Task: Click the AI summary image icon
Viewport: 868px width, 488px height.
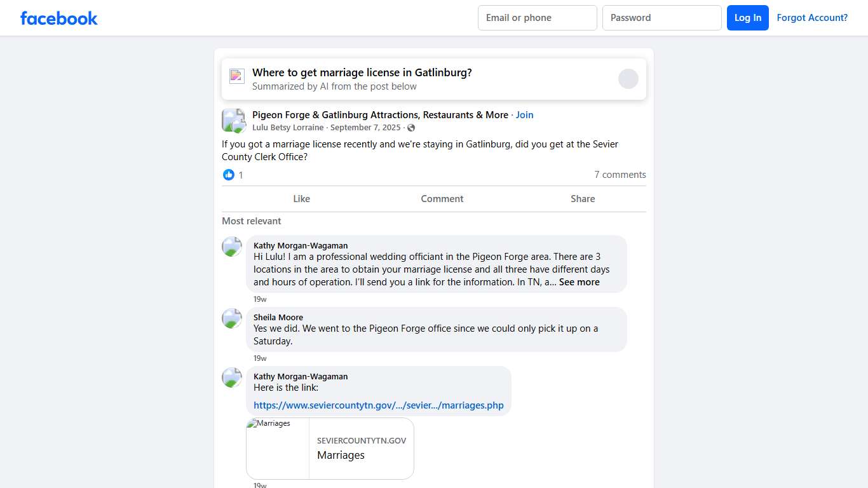Action: click(237, 76)
